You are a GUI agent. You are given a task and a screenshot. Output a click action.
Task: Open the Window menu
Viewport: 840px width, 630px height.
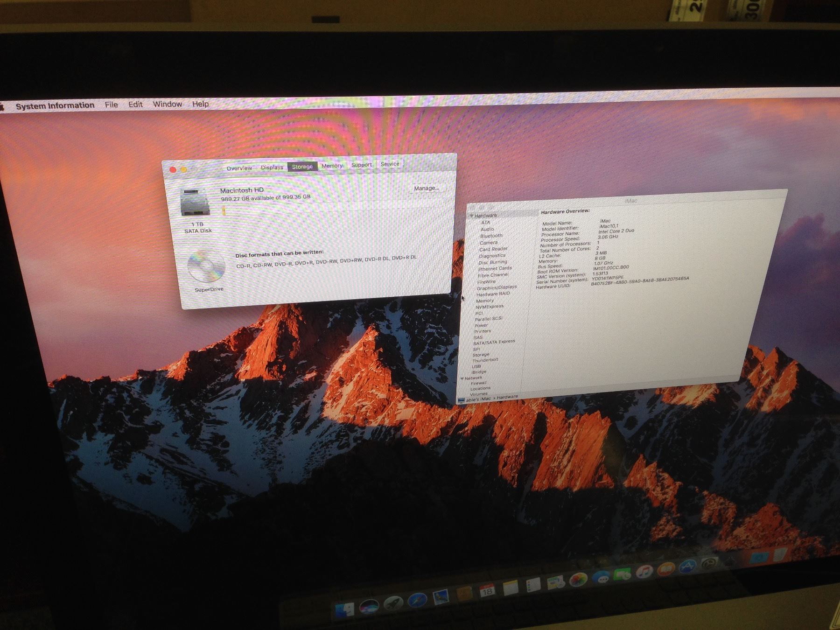pos(167,104)
